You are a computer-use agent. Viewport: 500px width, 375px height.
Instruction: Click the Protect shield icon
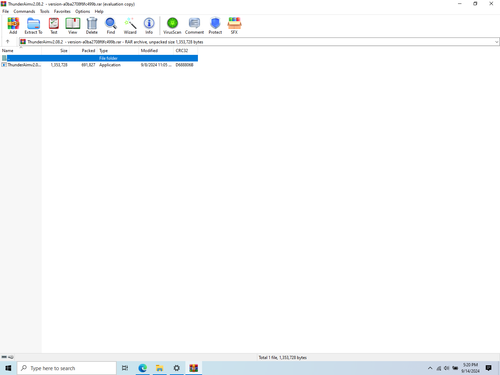[215, 26]
